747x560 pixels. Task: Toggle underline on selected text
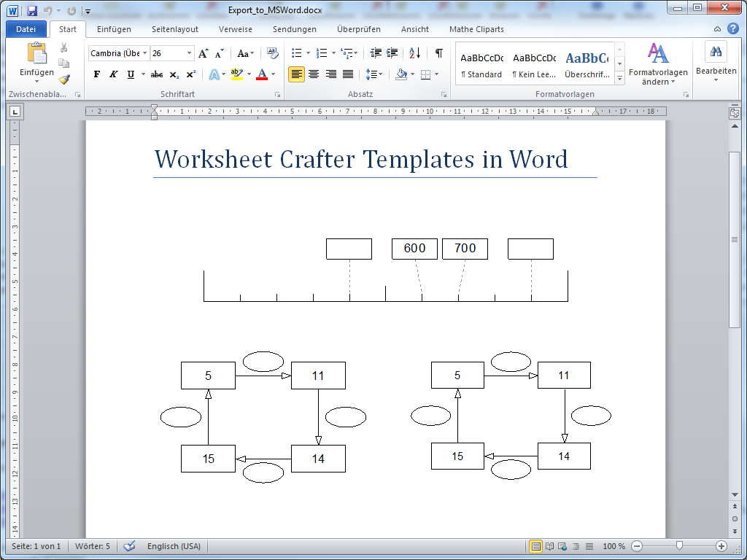[131, 74]
